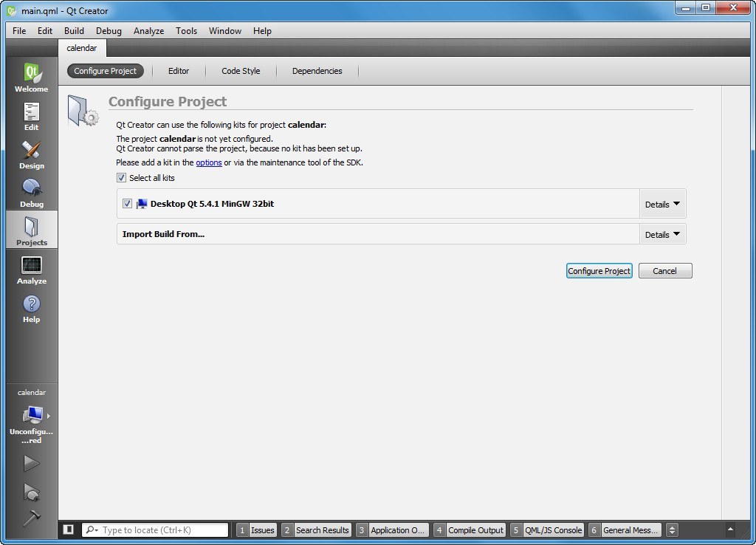The image size is (756, 545).
Task: Toggle the left sidebar visibility icon
Action: [69, 529]
